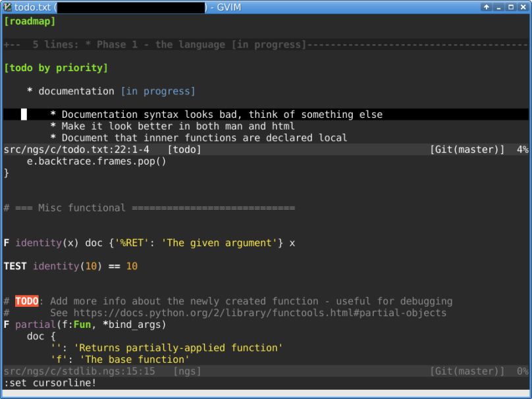The width and height of the screenshot is (532, 399).
Task: Click the 4% scroll position indicator
Action: coord(522,149)
